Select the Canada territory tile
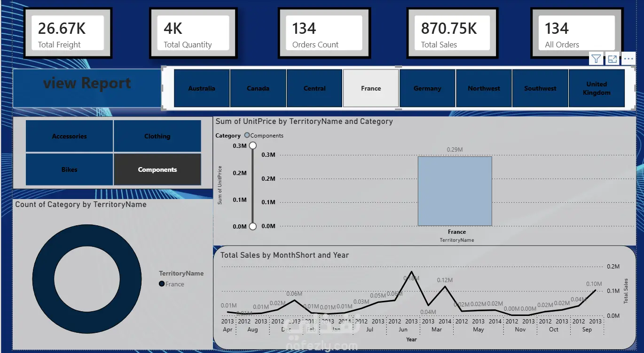 point(258,88)
